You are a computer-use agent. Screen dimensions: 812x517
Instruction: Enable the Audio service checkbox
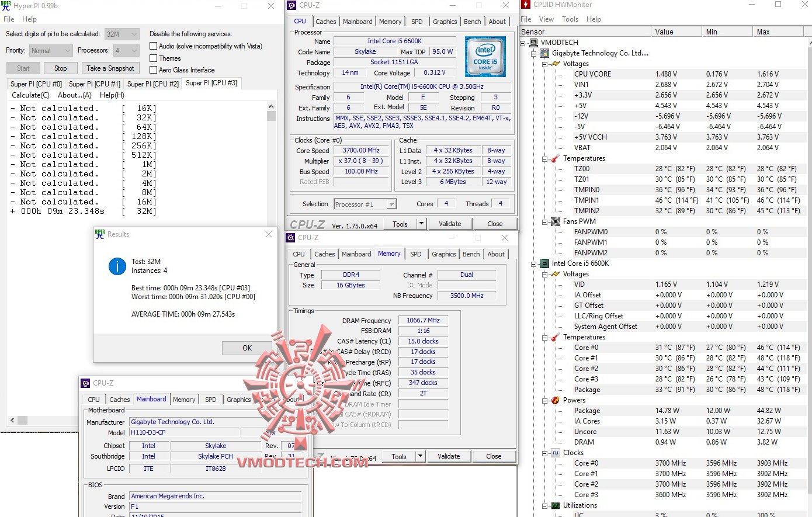154,46
